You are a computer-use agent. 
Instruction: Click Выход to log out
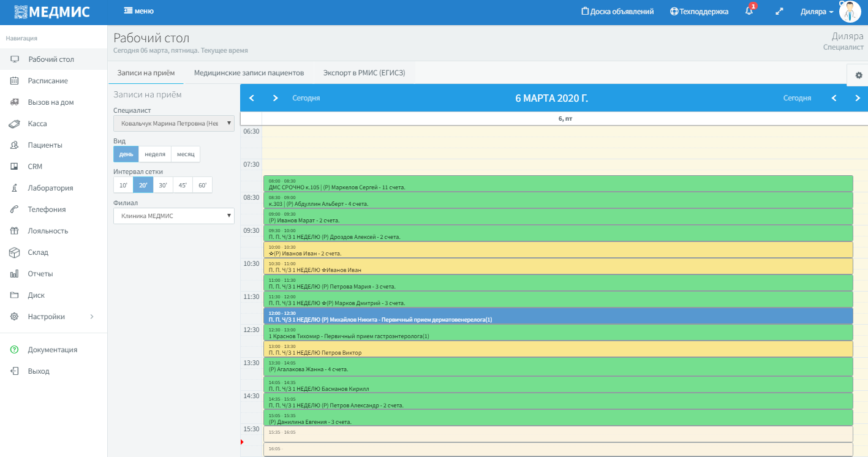tap(39, 371)
